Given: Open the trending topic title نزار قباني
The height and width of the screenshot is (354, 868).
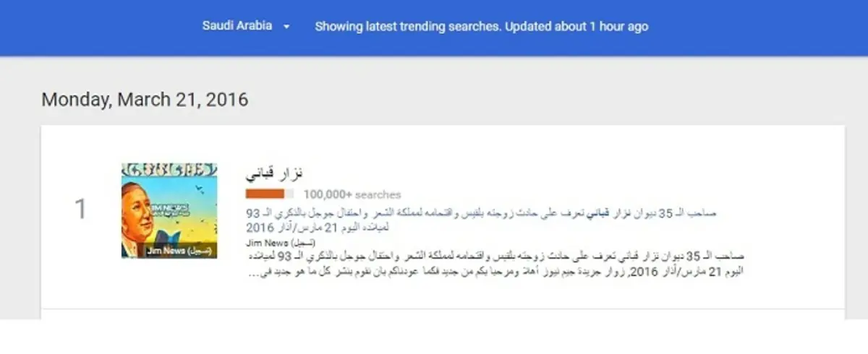Looking at the screenshot, I should (273, 173).
